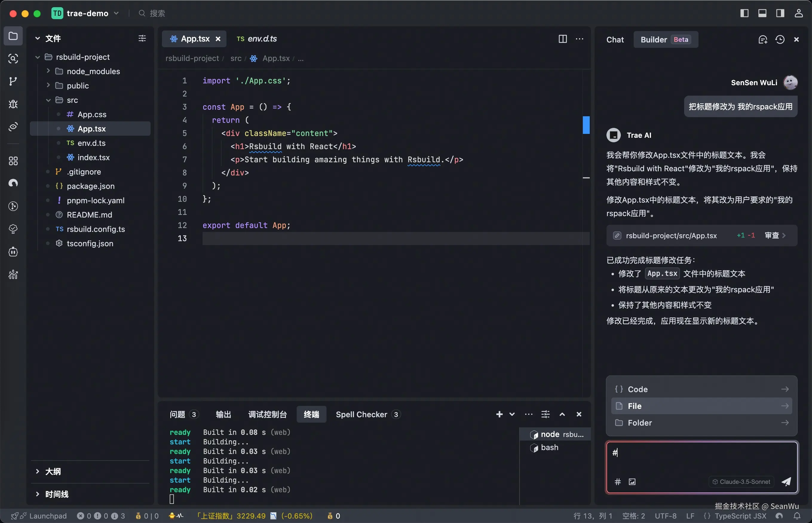The width and height of the screenshot is (812, 523).
Task: Open the Claude-3.5-Sonnet model selector
Action: [x=741, y=481]
